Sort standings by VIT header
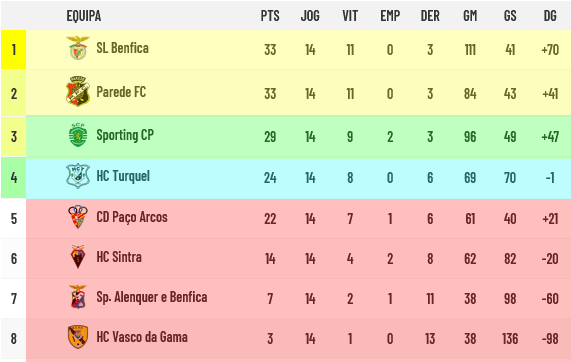Viewport: 571px width, 362px height. (x=350, y=16)
